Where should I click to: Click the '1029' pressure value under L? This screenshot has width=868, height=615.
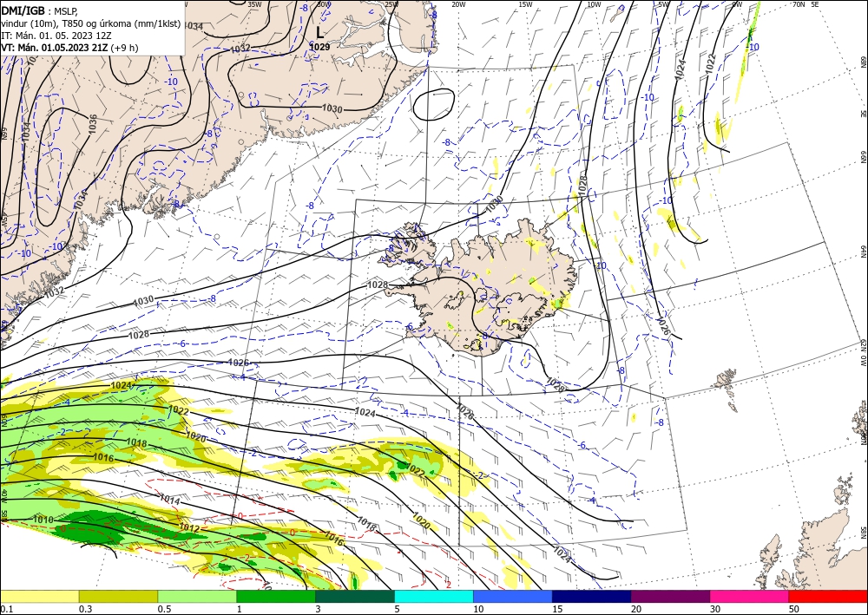319,47
